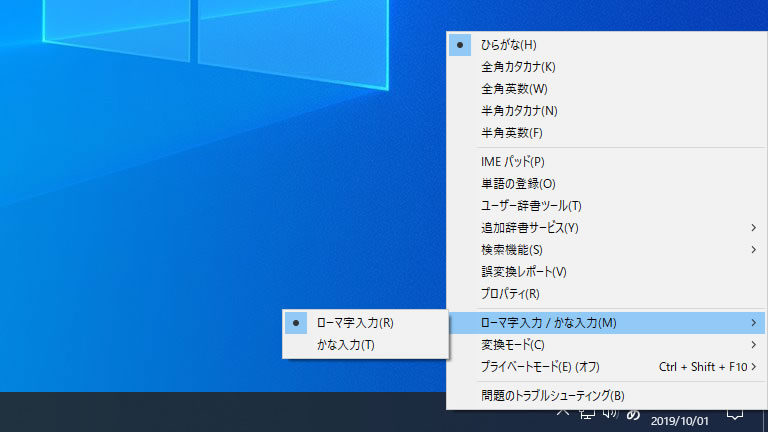Open 単語の登録(O) dialog
Screen dimensions: 768x432
[518, 184]
